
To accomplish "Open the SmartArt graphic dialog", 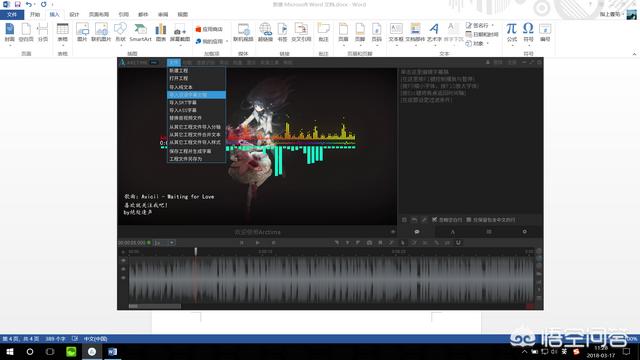I will (x=140, y=33).
